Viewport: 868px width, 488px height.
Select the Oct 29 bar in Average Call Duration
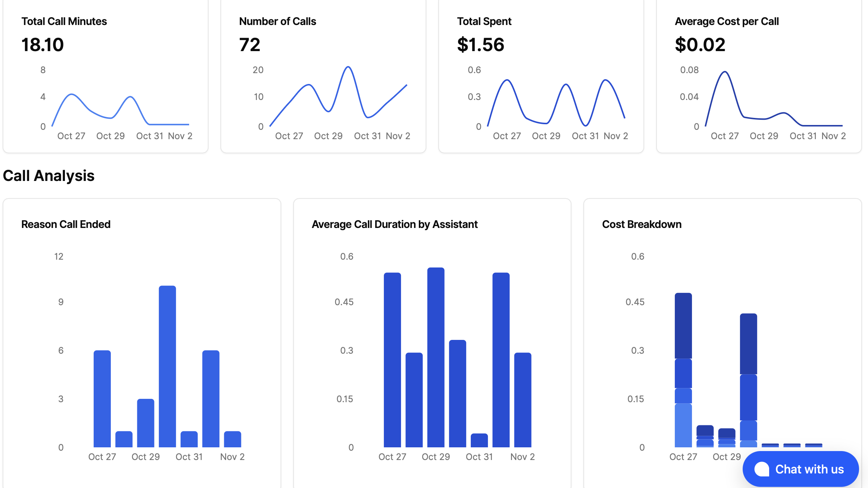436,357
